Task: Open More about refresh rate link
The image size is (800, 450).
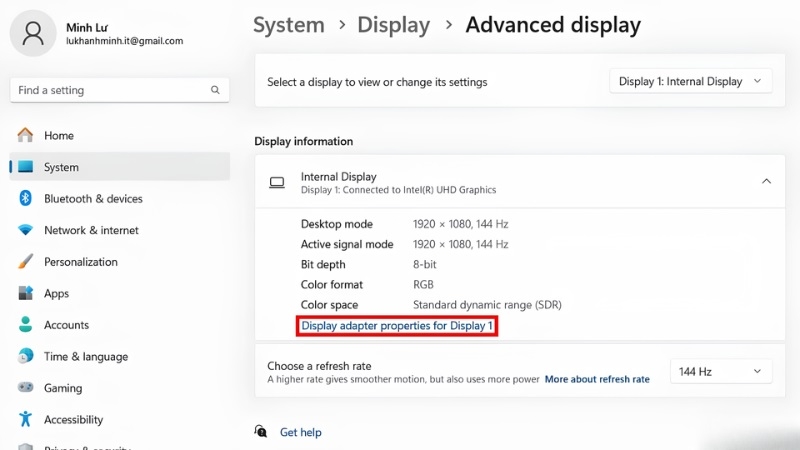Action: tap(597, 379)
